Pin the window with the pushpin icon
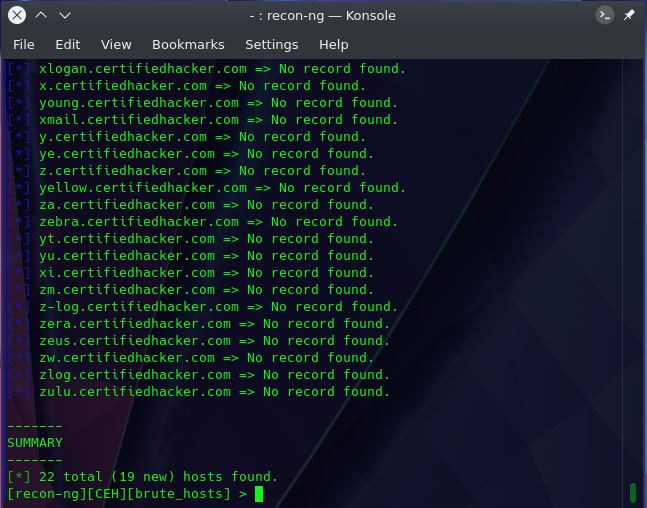 (x=629, y=15)
